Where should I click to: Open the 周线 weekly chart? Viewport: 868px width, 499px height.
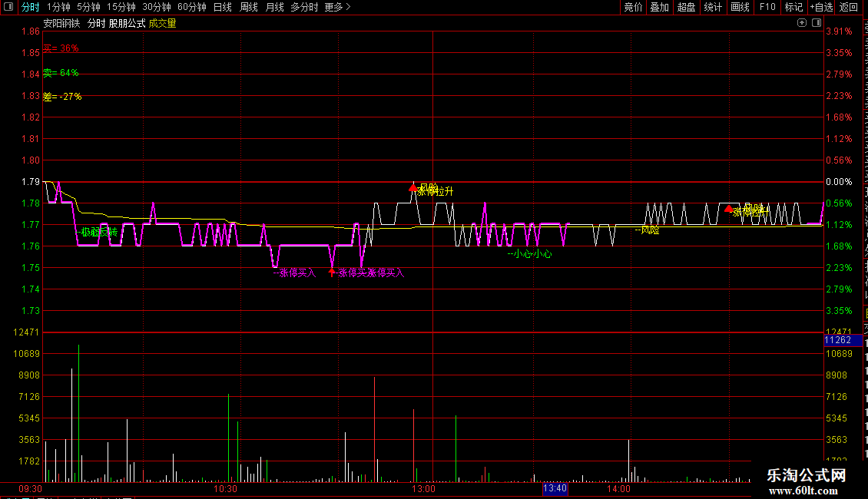(x=249, y=7)
